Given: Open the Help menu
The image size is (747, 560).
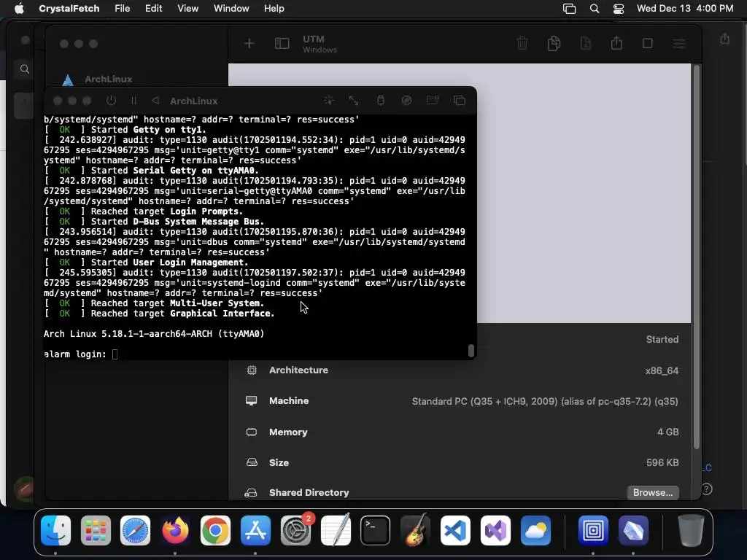Looking at the screenshot, I should pos(274,9).
